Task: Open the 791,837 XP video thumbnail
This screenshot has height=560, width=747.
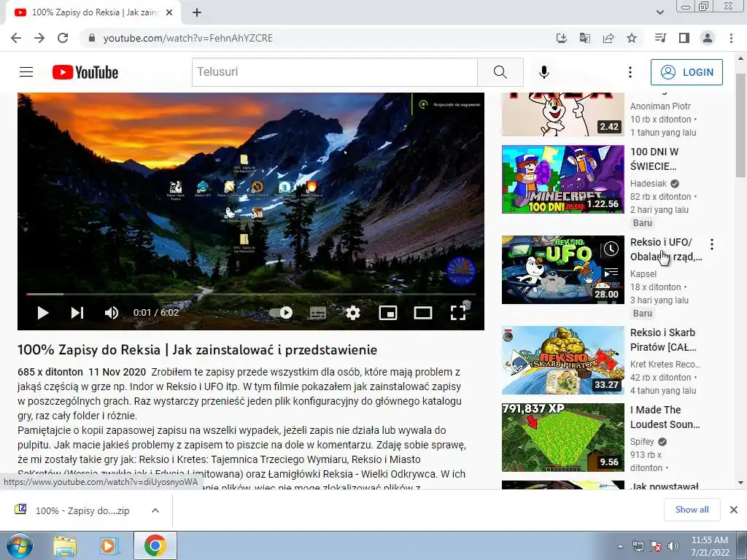Action: [562, 437]
